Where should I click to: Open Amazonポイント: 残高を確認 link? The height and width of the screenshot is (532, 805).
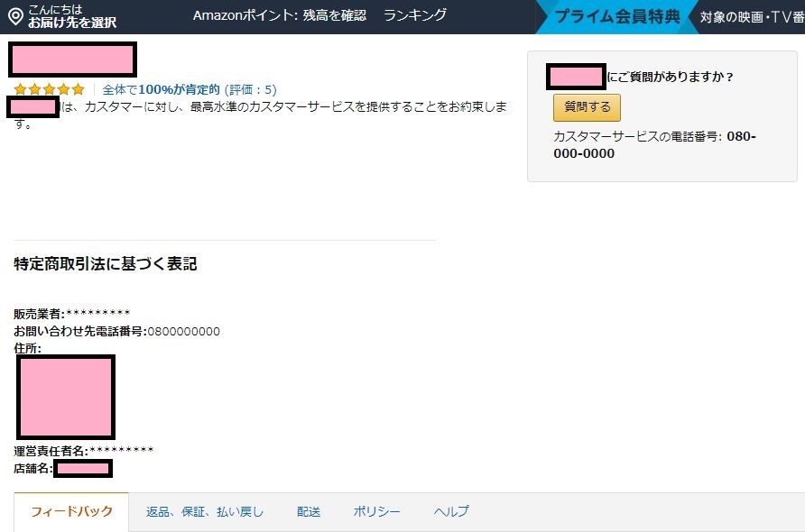(279, 15)
